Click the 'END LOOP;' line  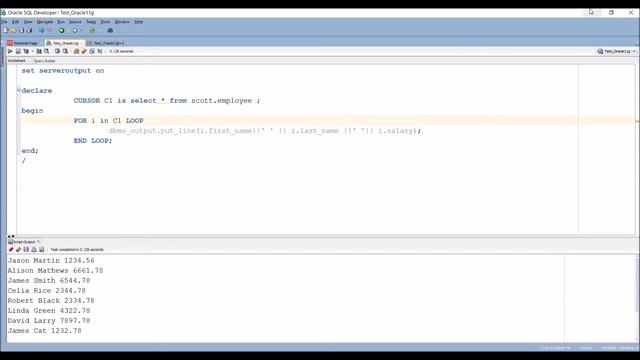pos(93,140)
